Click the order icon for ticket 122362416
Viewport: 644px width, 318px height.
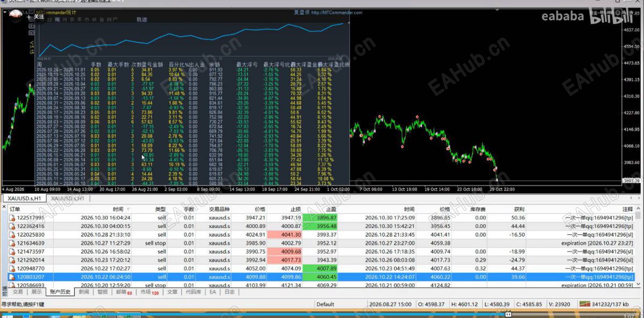(x=12, y=226)
